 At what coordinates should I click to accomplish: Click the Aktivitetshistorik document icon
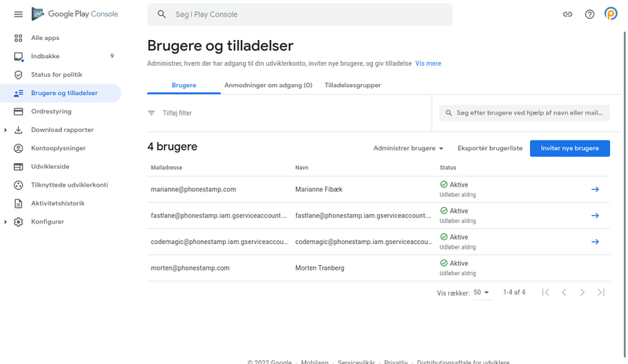18,203
